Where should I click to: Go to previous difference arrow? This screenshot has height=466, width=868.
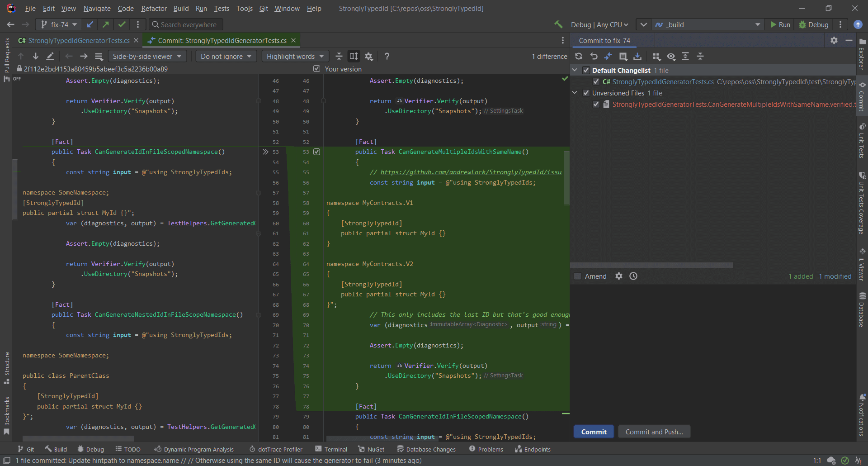[21, 56]
